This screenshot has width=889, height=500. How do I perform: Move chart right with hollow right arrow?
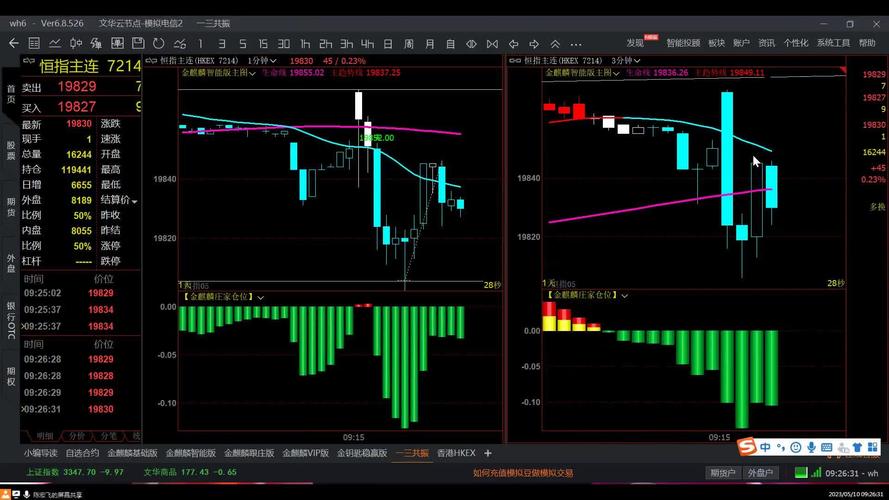534,43
